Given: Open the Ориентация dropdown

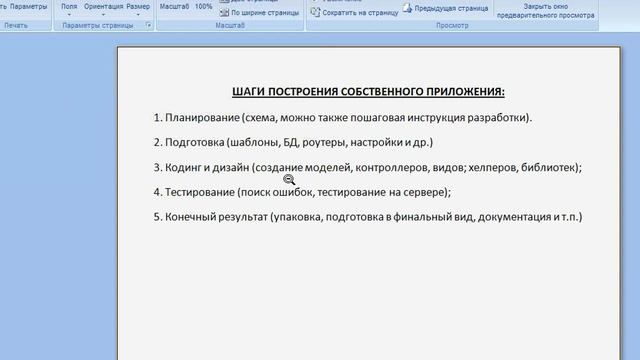Looking at the screenshot, I should 103,9.
